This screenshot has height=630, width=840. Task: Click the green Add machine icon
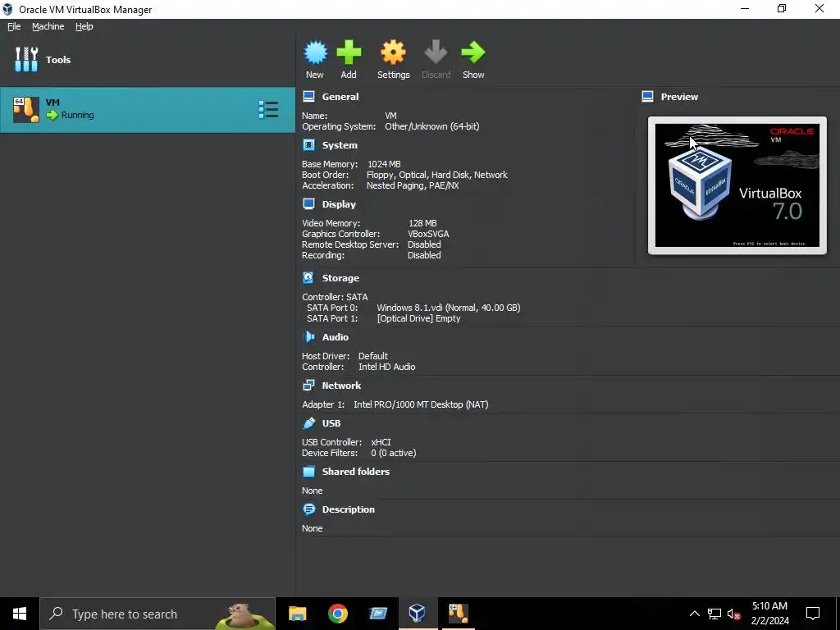[349, 52]
